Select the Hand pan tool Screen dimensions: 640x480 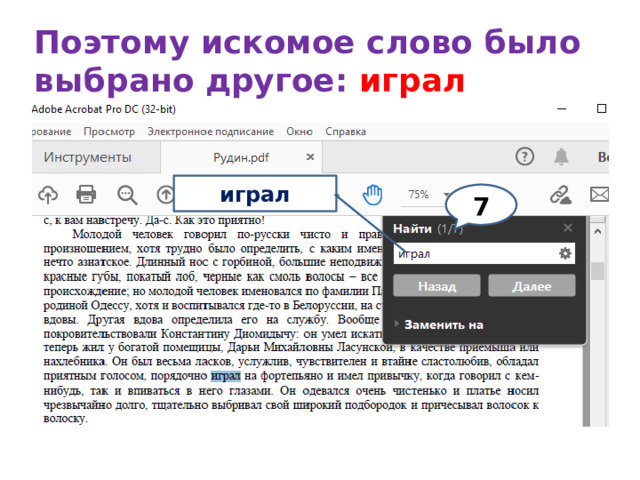tap(373, 195)
